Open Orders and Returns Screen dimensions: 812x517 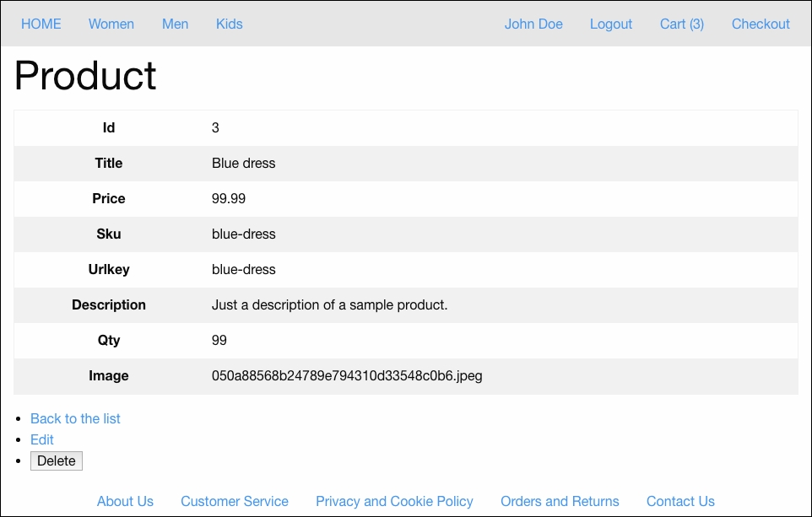[560, 501]
